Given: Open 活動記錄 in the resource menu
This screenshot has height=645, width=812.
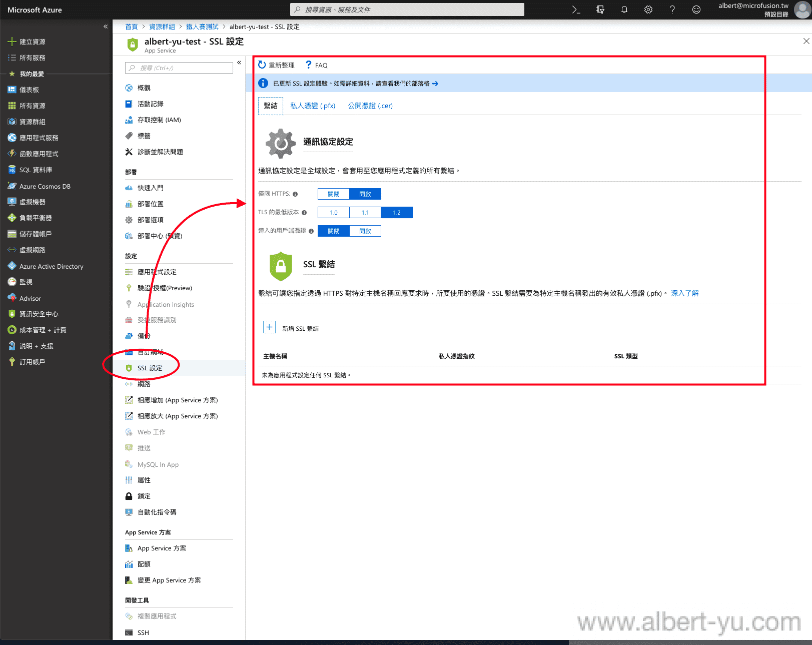Looking at the screenshot, I should [150, 104].
